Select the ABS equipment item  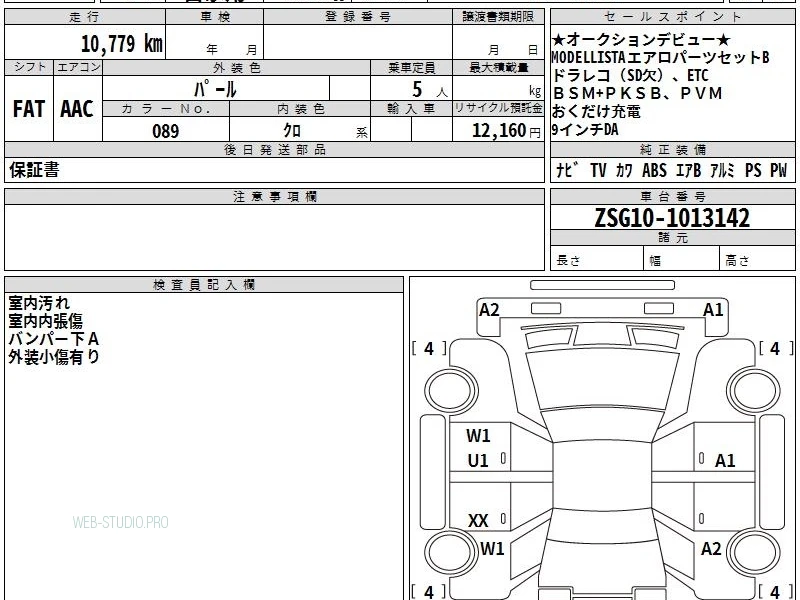coord(654,170)
